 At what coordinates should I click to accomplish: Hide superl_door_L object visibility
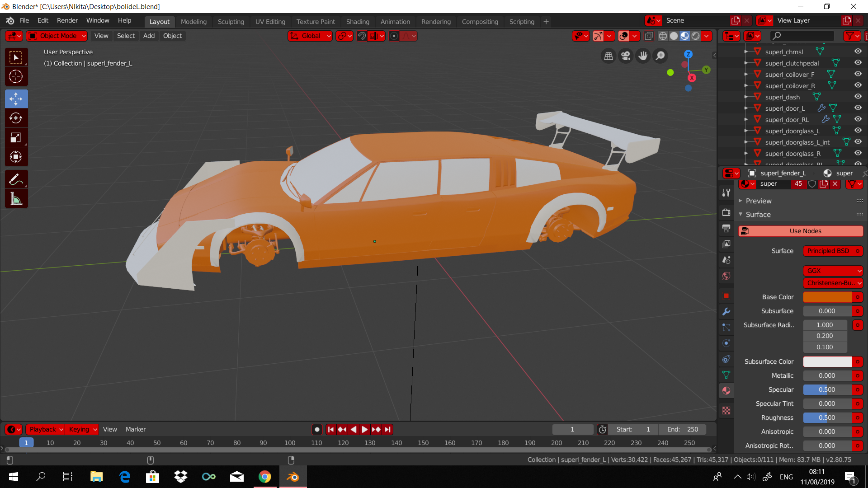coord(858,108)
